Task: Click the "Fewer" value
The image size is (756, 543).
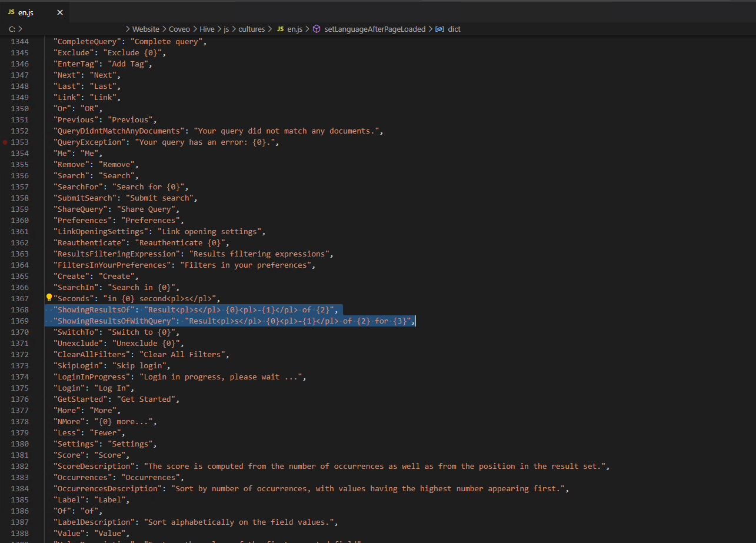Action: point(105,433)
